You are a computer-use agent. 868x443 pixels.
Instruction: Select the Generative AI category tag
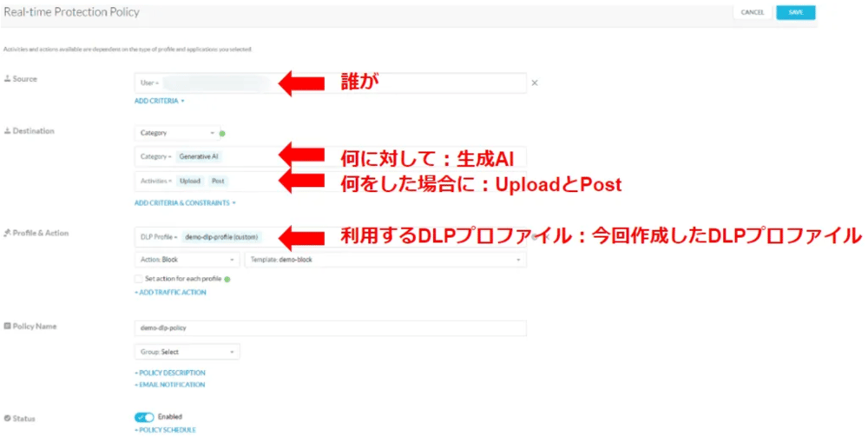pos(199,156)
